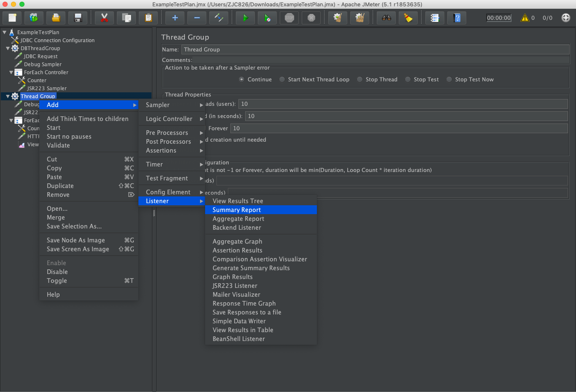The width and height of the screenshot is (576, 392).
Task: Save the test plan with the disk icon
Action: [x=78, y=18]
